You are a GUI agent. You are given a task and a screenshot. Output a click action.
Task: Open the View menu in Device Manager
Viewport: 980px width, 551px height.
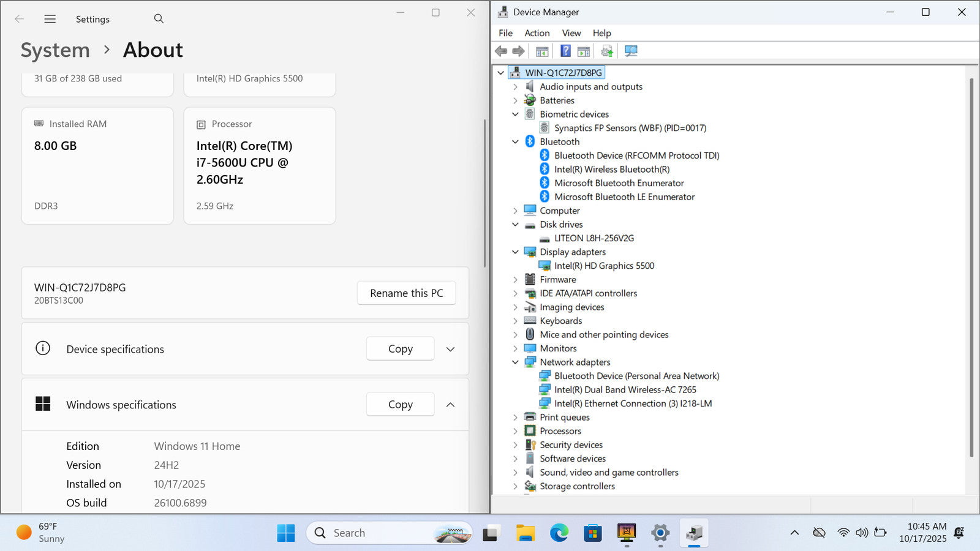pos(571,33)
